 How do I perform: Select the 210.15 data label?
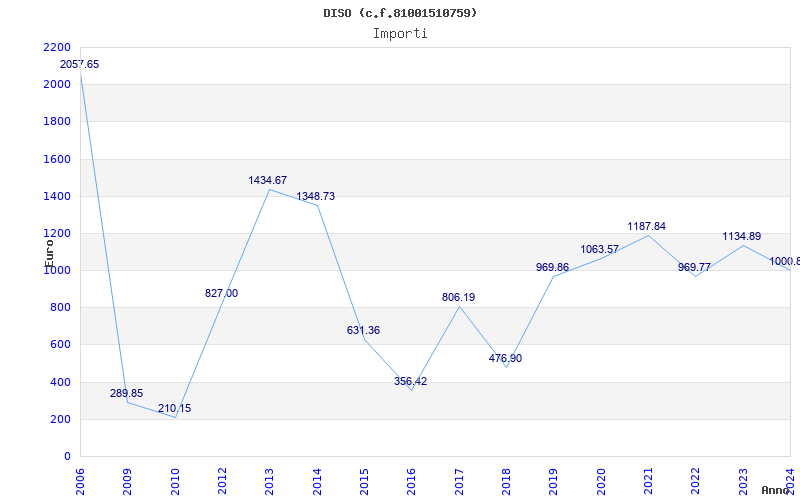174,408
